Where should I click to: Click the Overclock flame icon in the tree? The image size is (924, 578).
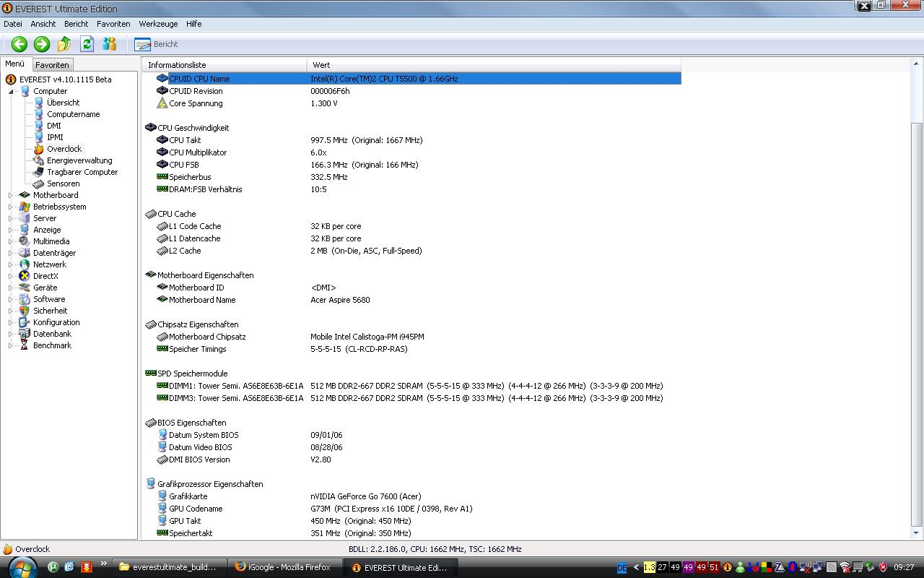[39, 149]
